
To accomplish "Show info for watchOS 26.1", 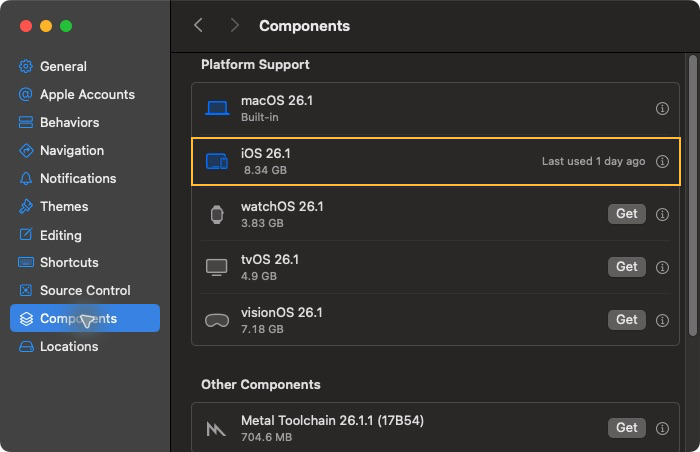I will 662,214.
